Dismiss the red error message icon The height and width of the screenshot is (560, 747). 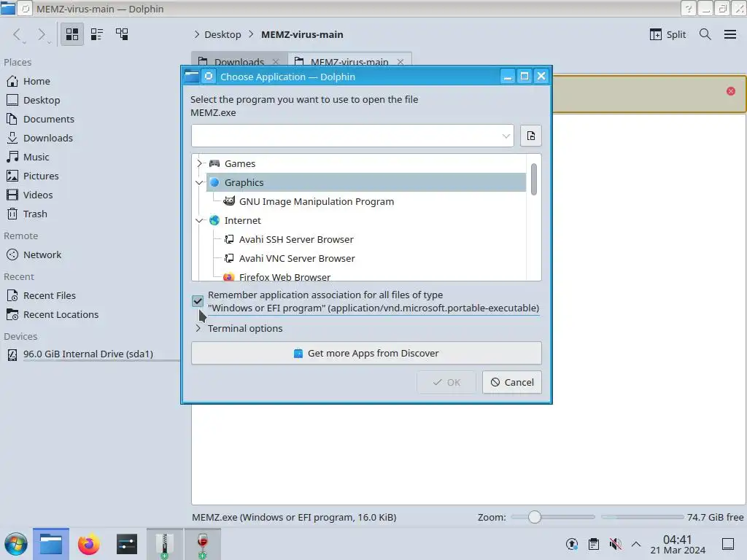731,91
